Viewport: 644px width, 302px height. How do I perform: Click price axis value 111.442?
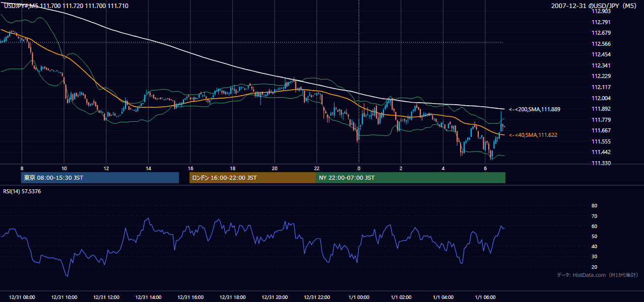[x=601, y=152]
